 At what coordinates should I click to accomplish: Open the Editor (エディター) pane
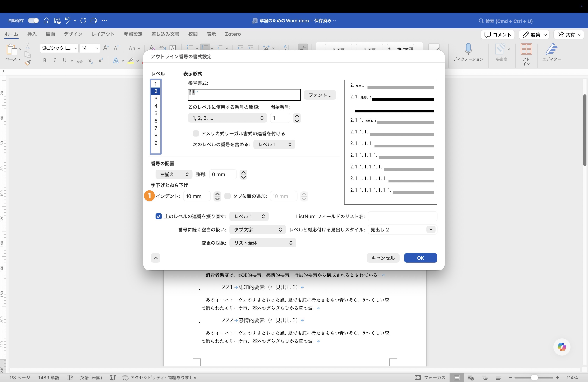pyautogui.click(x=552, y=52)
